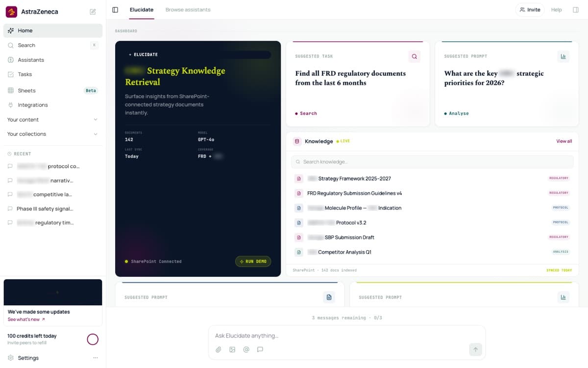Open Search in the sidebar
588x368 pixels.
(53, 45)
